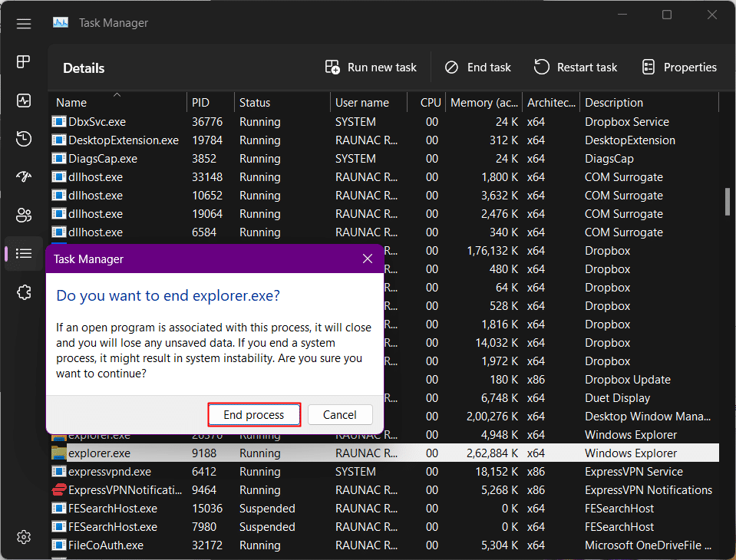Select the expressvpnd.exe process name
This screenshot has width=736, height=560.
click(110, 471)
